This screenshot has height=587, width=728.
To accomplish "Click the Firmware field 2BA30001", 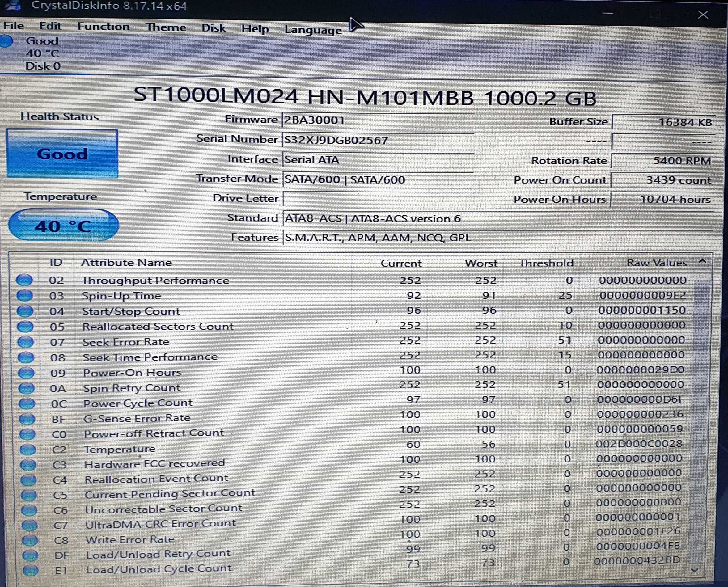I will pyautogui.click(x=378, y=120).
